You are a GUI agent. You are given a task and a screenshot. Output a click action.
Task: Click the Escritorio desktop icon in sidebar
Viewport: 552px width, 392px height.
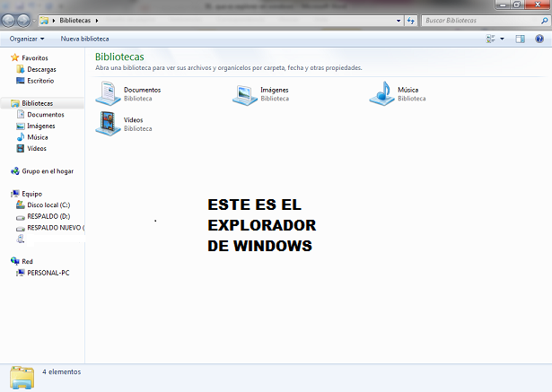21,81
